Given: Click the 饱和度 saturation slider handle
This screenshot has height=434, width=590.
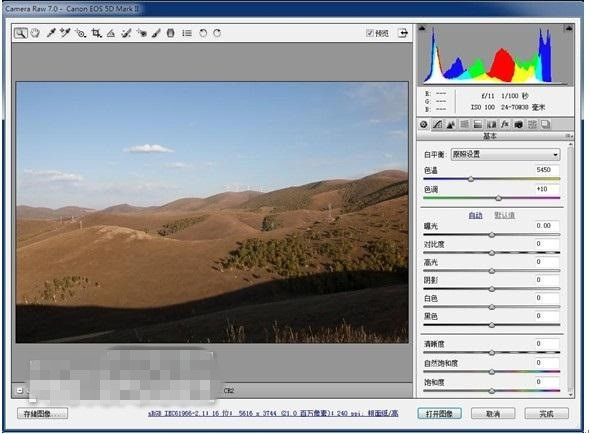Looking at the screenshot, I should 492,391.
